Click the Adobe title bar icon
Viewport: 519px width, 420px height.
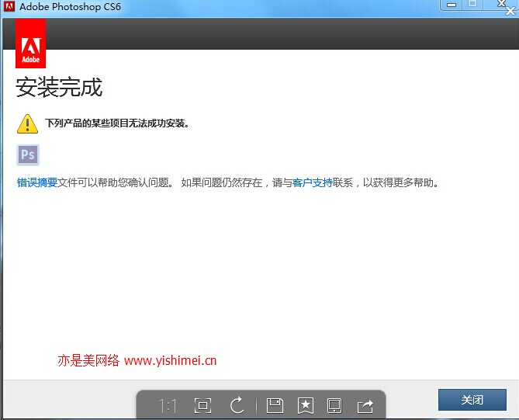coord(9,6)
